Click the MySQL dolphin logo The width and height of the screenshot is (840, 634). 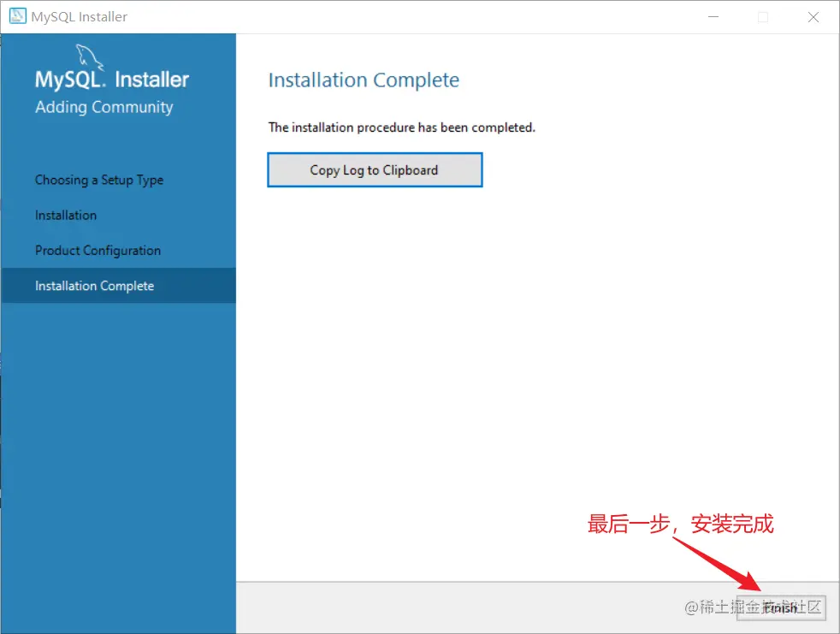coord(89,58)
